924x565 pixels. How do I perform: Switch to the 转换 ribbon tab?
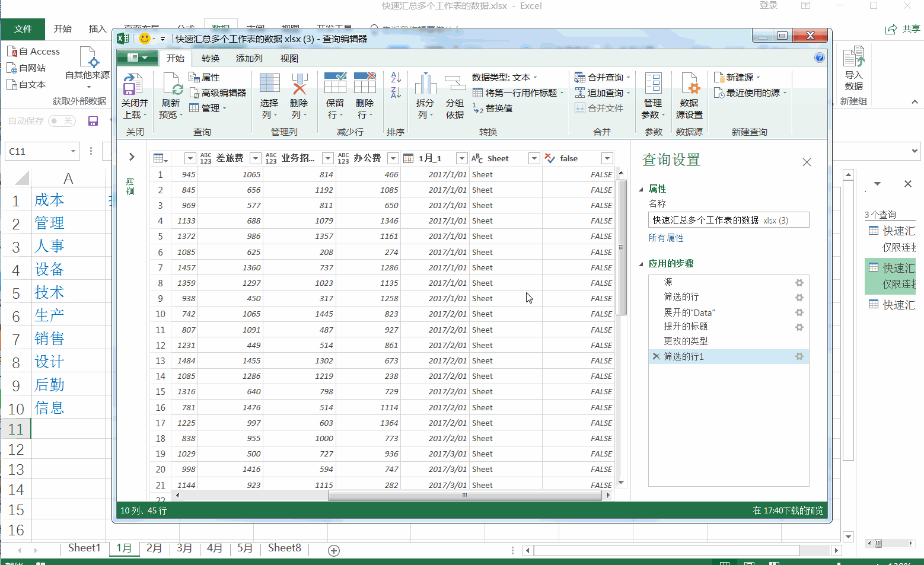coord(211,58)
